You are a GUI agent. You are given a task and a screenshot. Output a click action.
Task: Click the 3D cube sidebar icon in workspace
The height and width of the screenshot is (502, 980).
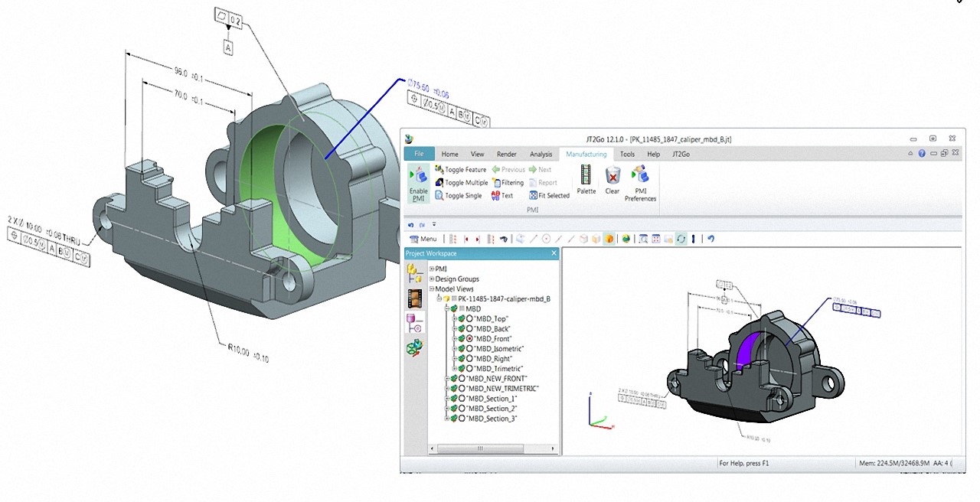coord(415,348)
